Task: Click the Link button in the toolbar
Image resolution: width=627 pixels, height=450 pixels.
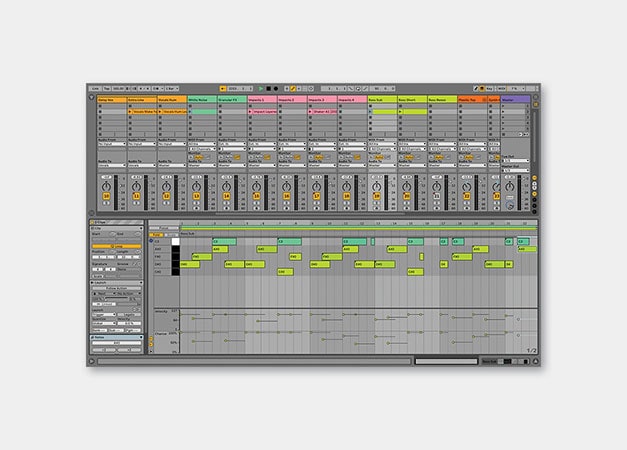Action: click(96, 88)
